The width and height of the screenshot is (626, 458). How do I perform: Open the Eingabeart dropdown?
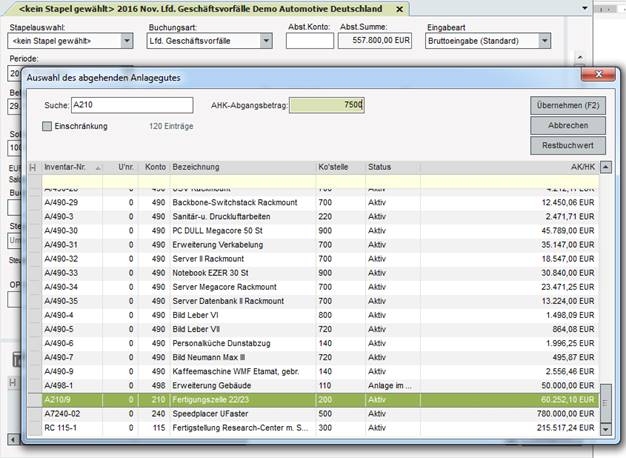pos(545,41)
